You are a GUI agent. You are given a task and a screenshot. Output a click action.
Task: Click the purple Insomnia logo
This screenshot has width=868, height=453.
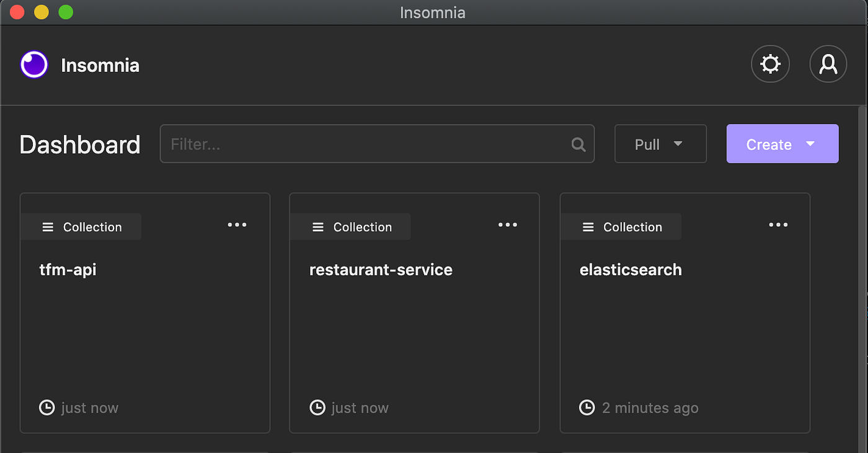[34, 64]
